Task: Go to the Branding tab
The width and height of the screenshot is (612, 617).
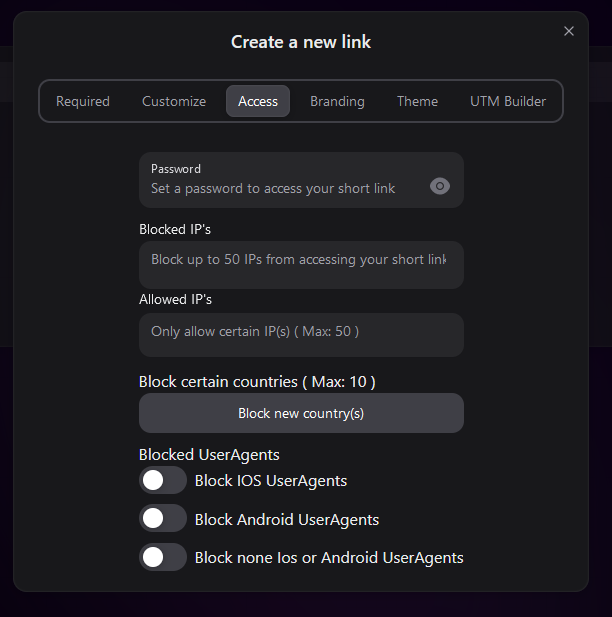Action: [x=337, y=101]
